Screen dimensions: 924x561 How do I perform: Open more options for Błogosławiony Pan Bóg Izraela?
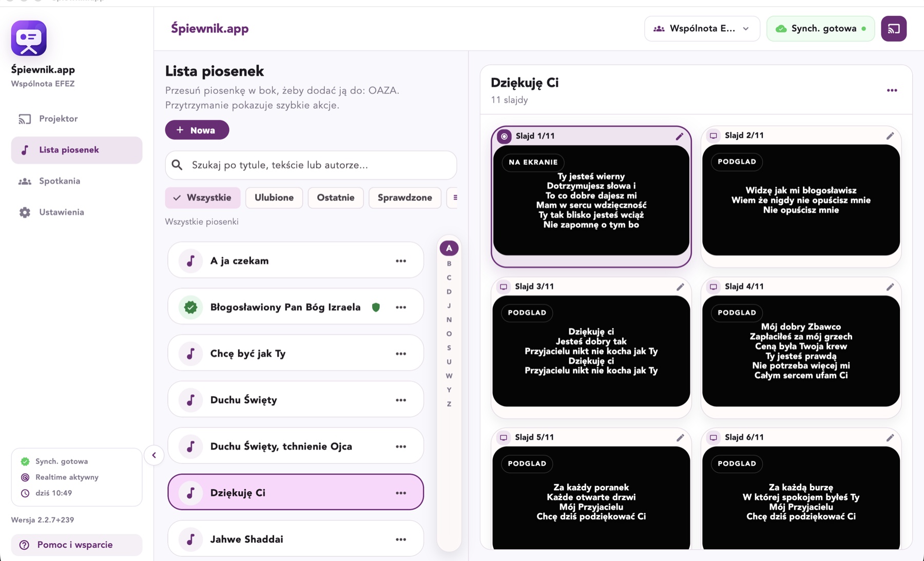click(x=401, y=307)
